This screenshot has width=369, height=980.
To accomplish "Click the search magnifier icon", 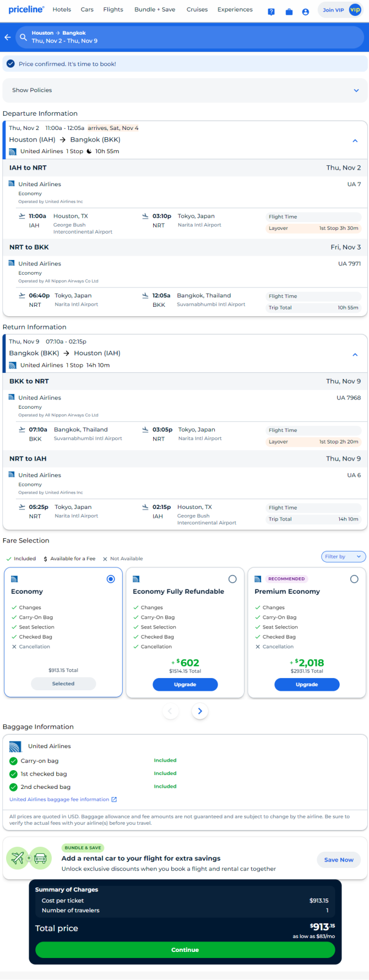I will click(23, 37).
